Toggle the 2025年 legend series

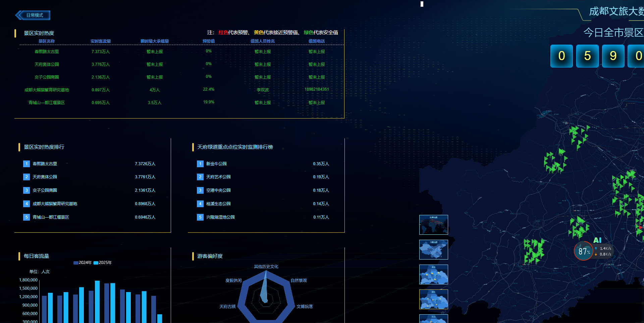pyautogui.click(x=103, y=263)
